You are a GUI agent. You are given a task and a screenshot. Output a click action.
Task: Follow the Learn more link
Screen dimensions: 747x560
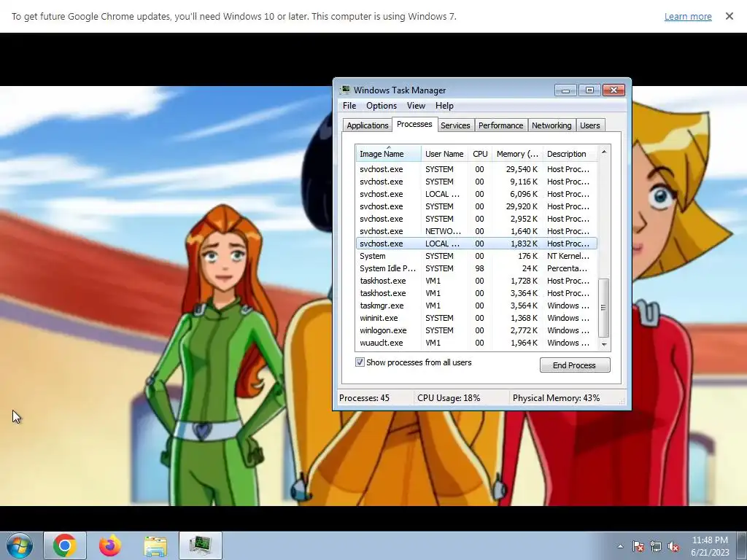coord(688,17)
